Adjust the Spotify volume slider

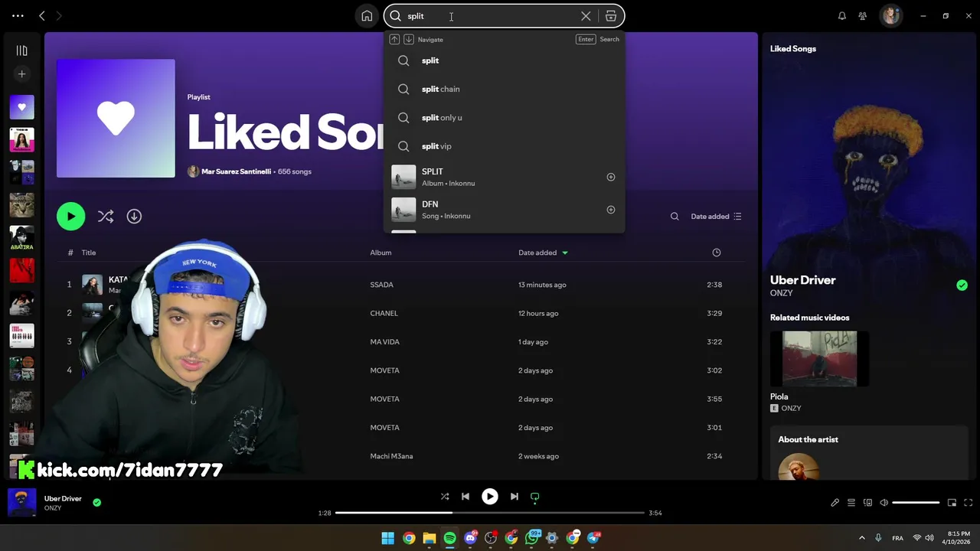coord(916,503)
